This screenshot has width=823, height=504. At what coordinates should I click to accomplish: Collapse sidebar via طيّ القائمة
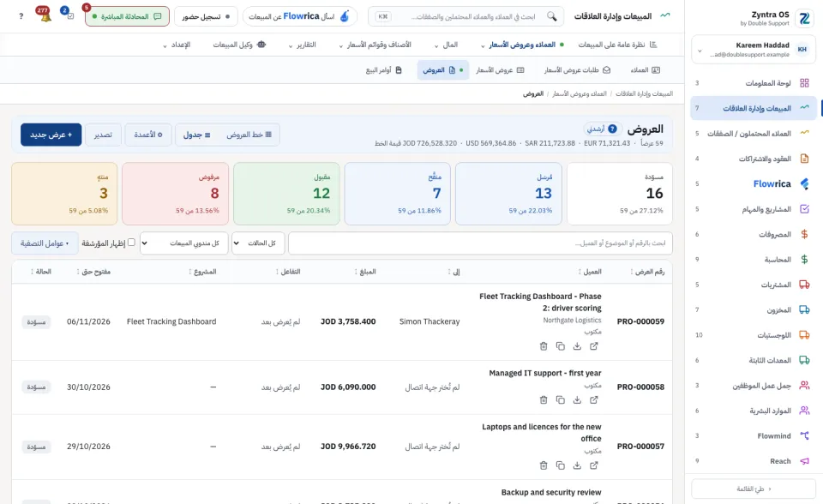754,489
